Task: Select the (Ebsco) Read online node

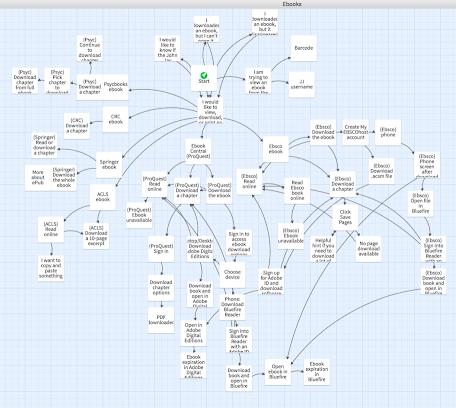Action: point(249,182)
